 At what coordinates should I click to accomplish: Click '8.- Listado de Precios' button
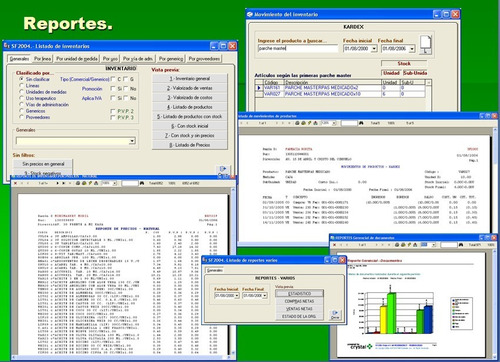[x=190, y=145]
